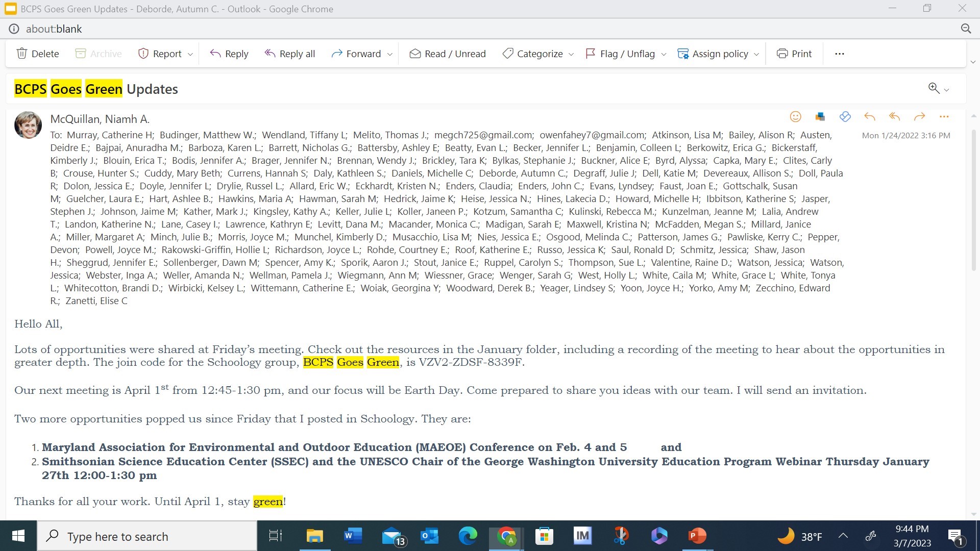Open Microsoft Edge from taskbar
Screen dimensions: 980x551
pyautogui.click(x=468, y=536)
